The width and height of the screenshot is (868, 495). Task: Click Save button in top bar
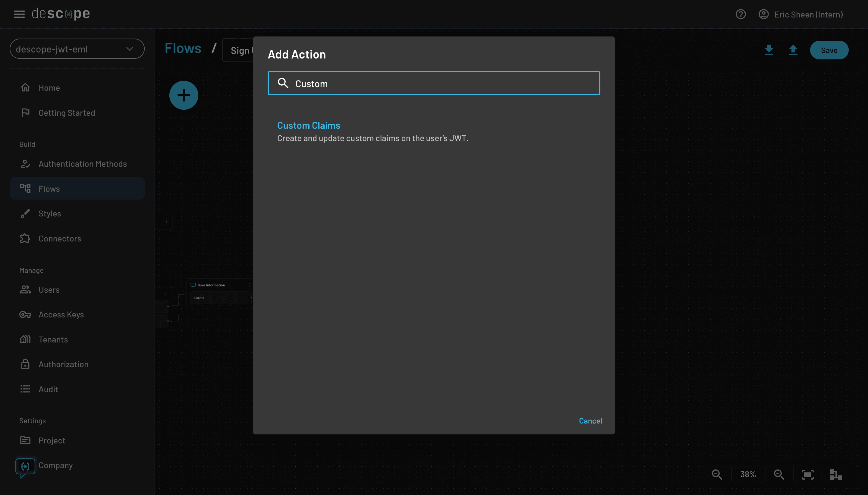click(x=829, y=50)
